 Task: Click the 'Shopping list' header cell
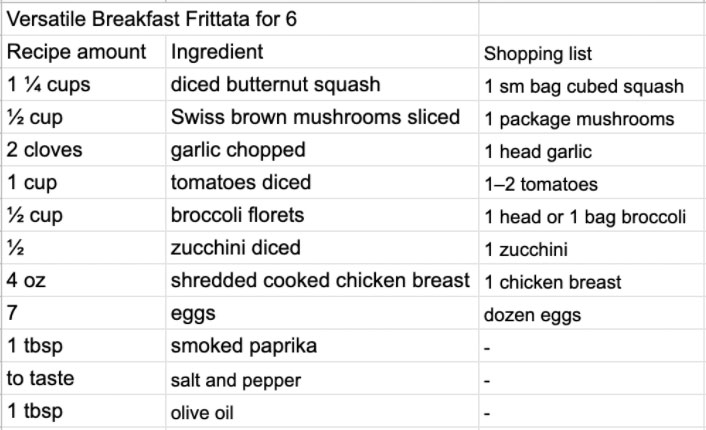pos(592,52)
